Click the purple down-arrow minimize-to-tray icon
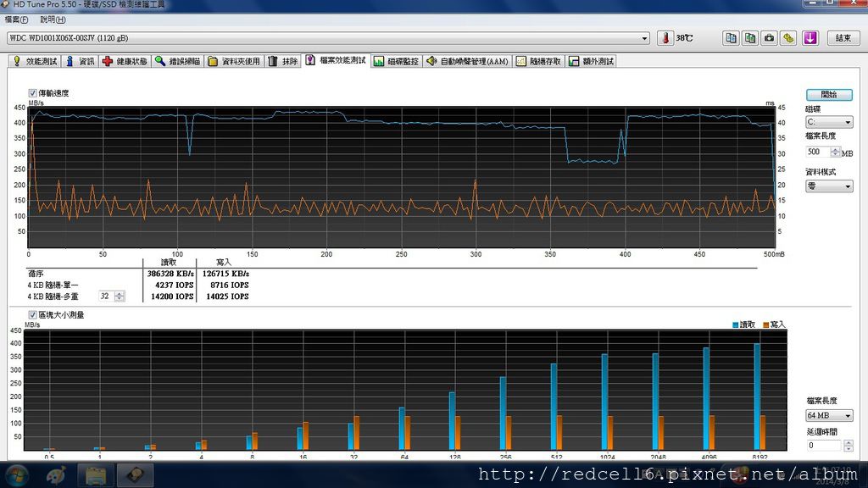Viewport: 868px width, 488px height. coord(810,38)
